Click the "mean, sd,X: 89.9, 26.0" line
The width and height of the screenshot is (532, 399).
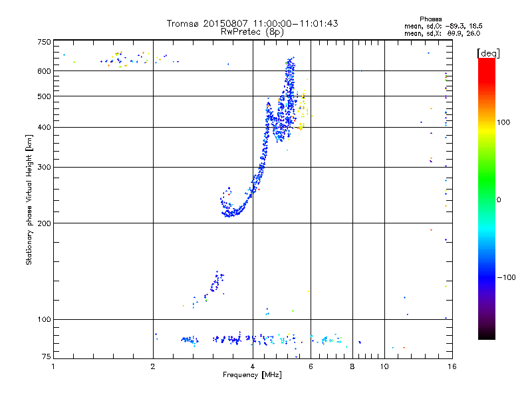point(442,33)
